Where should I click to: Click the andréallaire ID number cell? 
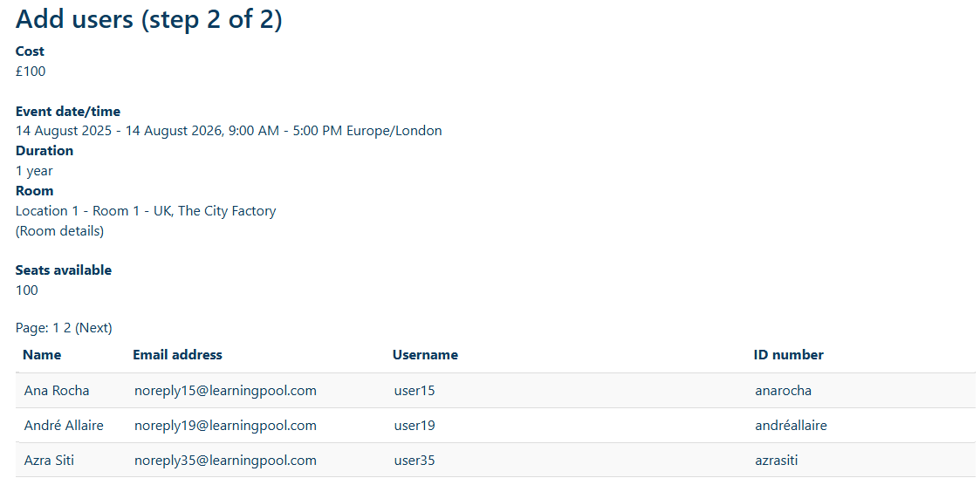point(791,426)
